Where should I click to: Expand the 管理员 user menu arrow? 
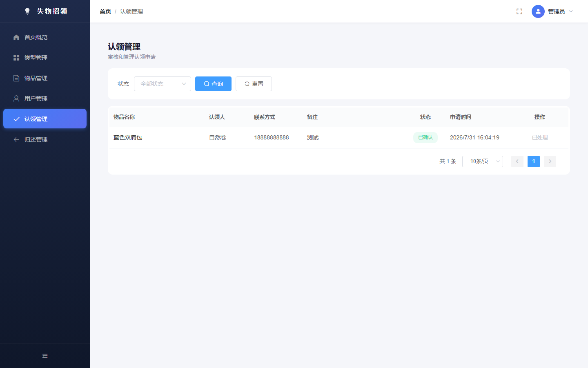[571, 11]
